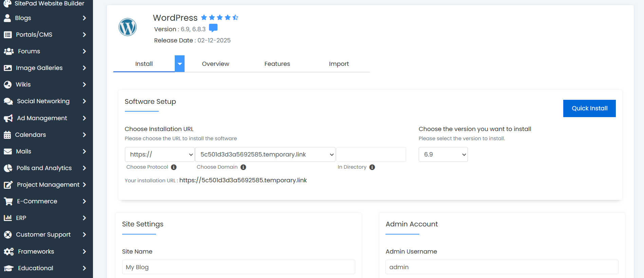Click the WordPress star rating
Image resolution: width=644 pixels, height=278 pixels.
tap(220, 17)
